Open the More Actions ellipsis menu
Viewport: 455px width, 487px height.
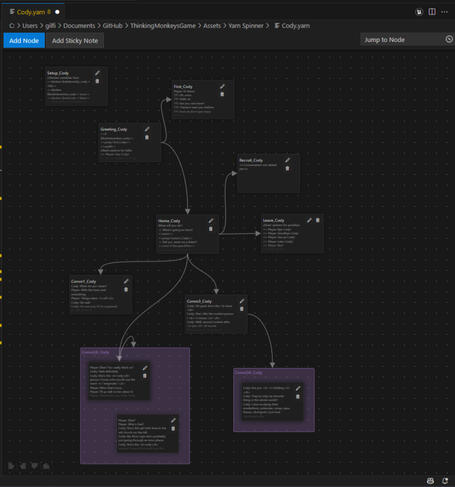click(444, 12)
